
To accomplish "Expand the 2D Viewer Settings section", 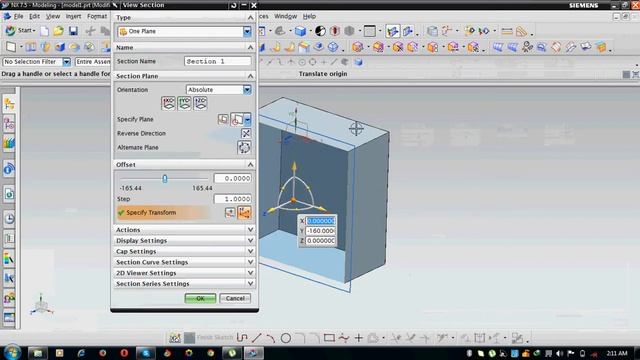I will pos(184,273).
